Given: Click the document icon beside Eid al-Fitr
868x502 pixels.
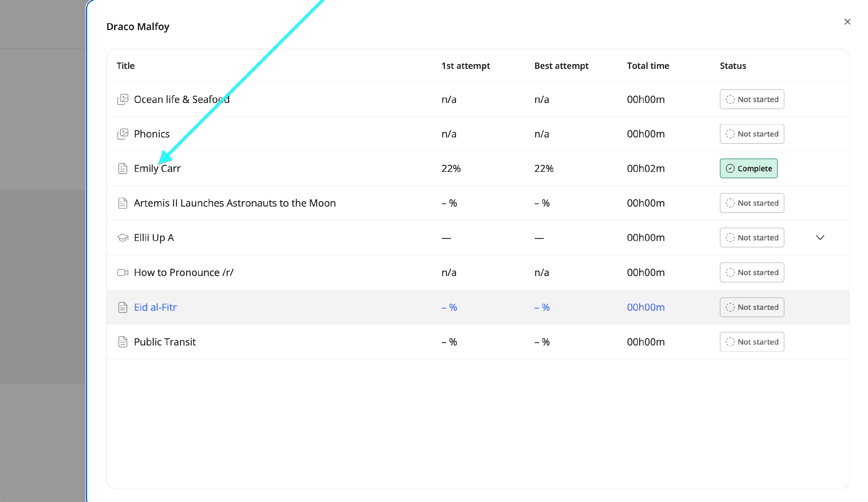Looking at the screenshot, I should click(x=123, y=307).
